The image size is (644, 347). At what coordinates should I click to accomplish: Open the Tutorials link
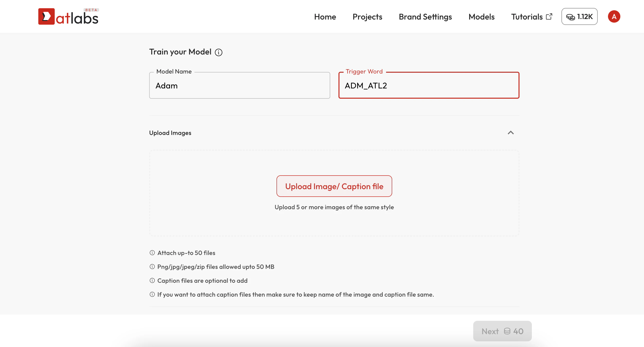click(527, 17)
